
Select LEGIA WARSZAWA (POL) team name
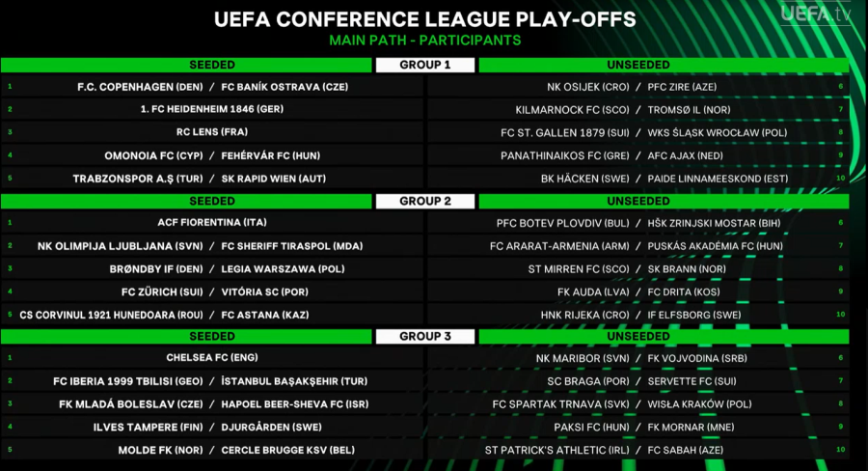point(283,268)
